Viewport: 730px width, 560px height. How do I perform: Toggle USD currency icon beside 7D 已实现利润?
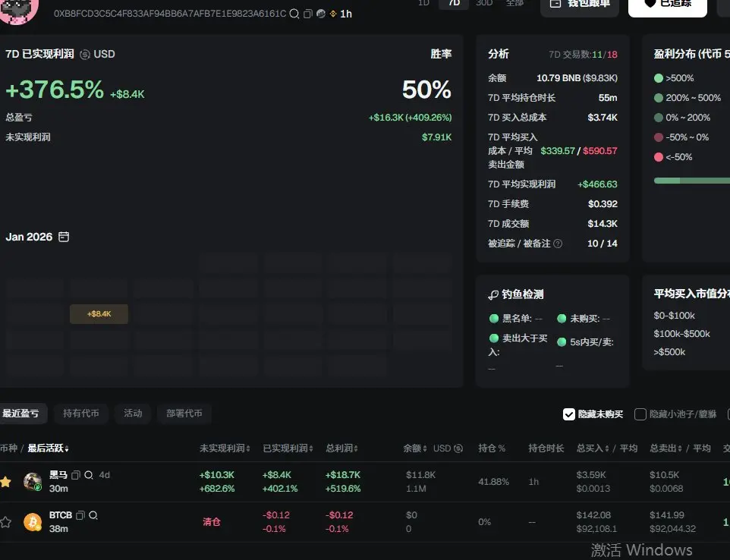pyautogui.click(x=85, y=55)
